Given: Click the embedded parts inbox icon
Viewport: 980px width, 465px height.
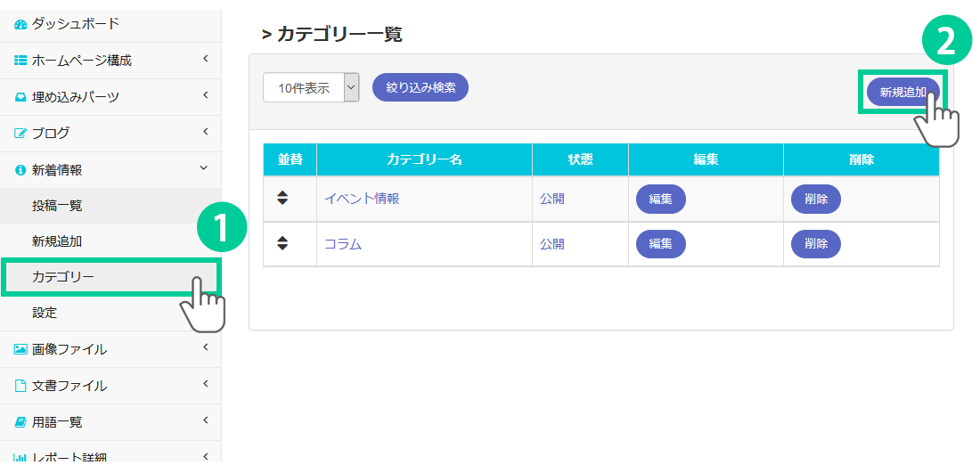Looking at the screenshot, I should point(20,97).
